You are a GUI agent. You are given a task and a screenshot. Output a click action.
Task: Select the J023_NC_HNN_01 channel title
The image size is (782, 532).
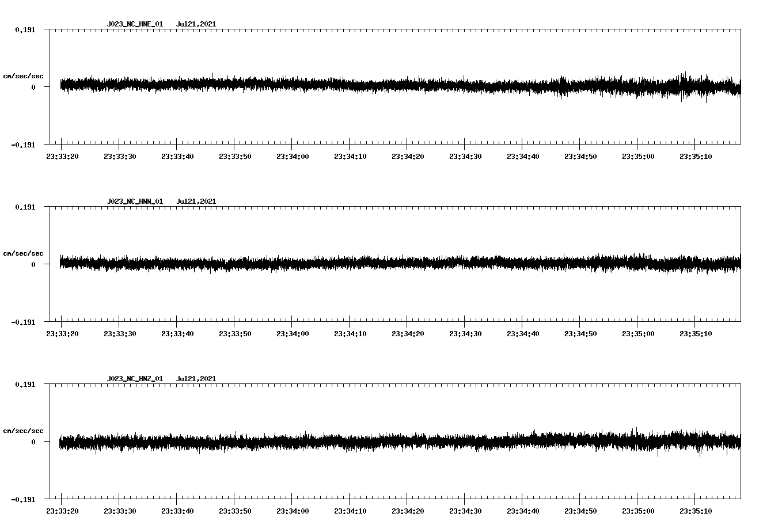(x=134, y=201)
